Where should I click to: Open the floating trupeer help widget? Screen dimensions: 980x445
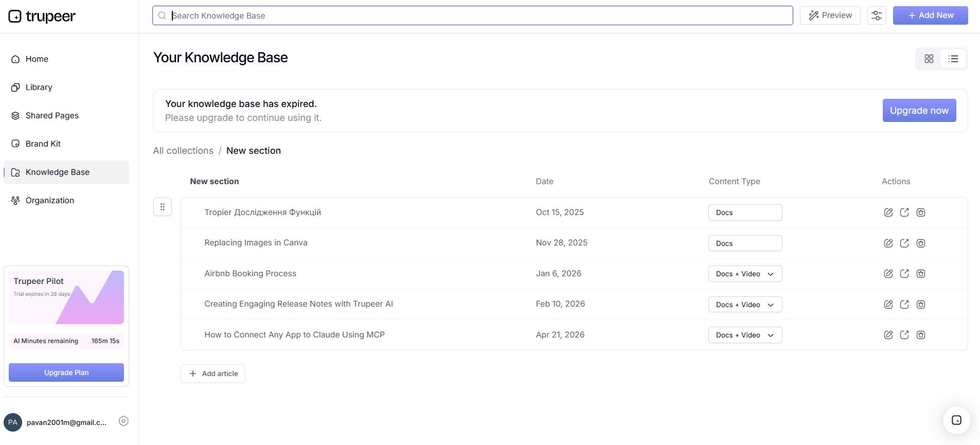point(956,420)
